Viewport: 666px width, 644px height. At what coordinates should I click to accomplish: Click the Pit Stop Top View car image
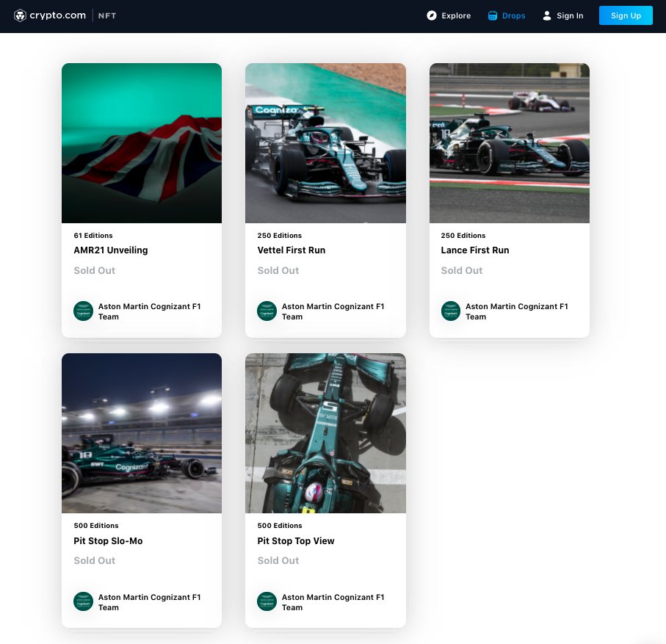[x=325, y=433]
